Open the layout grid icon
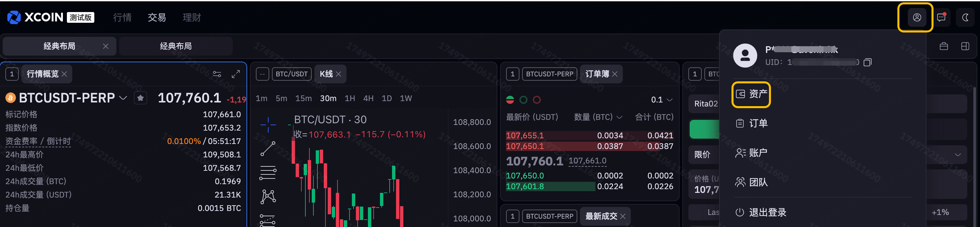The image size is (980, 227). coord(965,47)
